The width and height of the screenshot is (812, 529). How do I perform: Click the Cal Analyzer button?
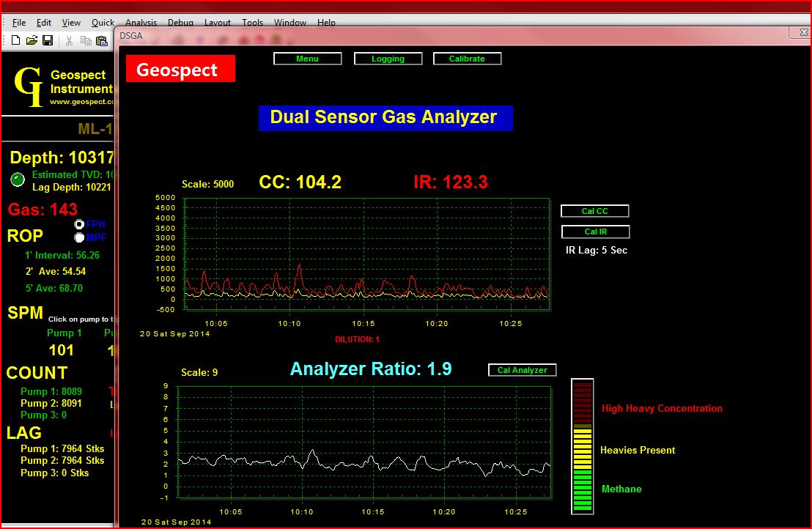point(522,369)
